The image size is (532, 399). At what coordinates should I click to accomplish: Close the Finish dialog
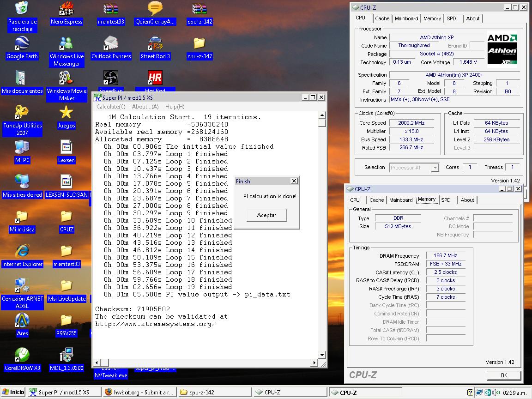[294, 181]
